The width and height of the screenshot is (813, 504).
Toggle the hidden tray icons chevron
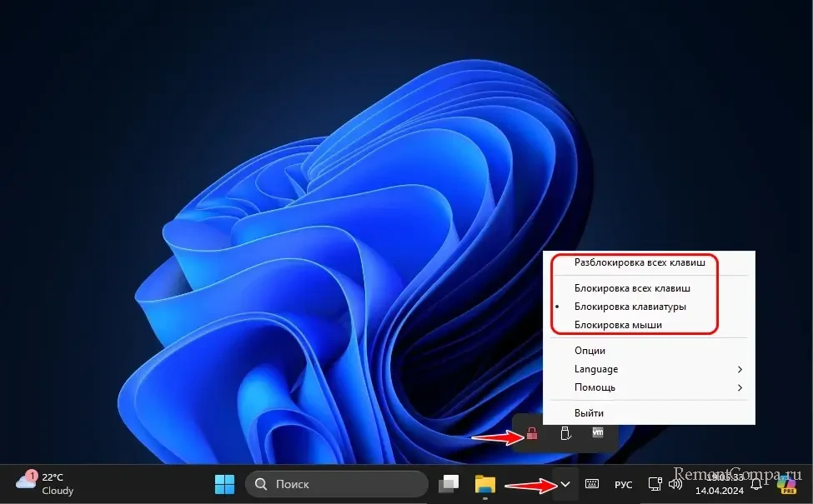(x=565, y=484)
